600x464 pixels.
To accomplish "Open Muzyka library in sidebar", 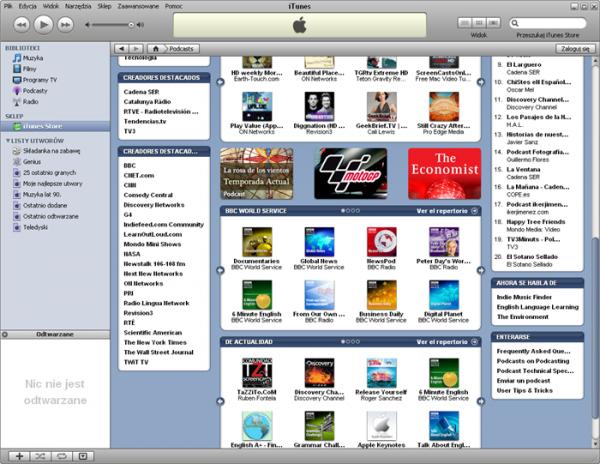I will pos(33,58).
